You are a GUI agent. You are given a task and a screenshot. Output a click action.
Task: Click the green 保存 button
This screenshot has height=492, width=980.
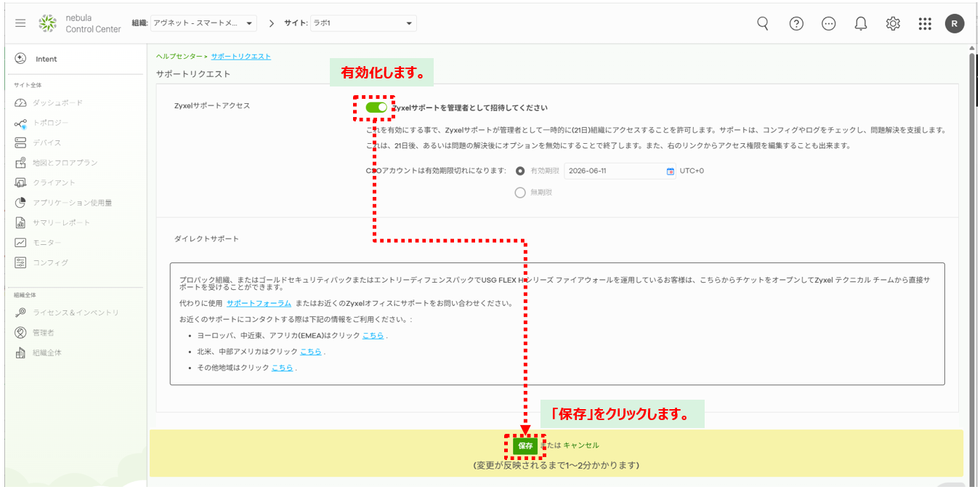[525, 446]
